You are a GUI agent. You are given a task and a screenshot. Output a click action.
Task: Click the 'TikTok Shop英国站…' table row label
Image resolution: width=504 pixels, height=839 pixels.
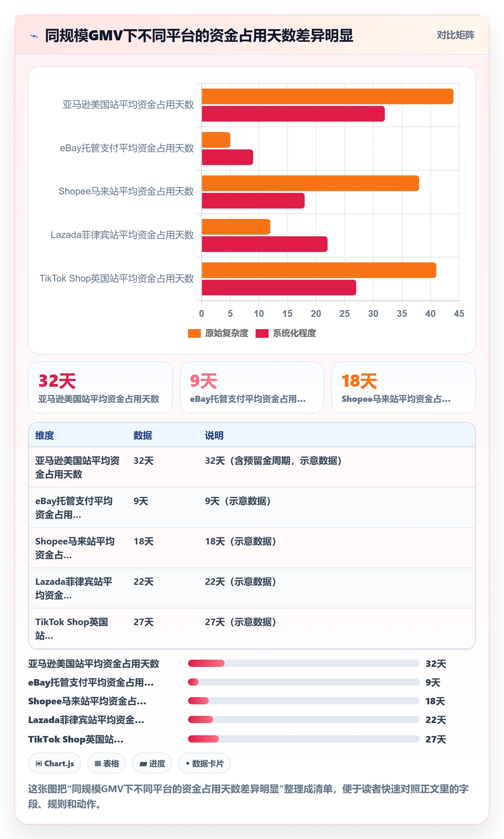(x=72, y=629)
